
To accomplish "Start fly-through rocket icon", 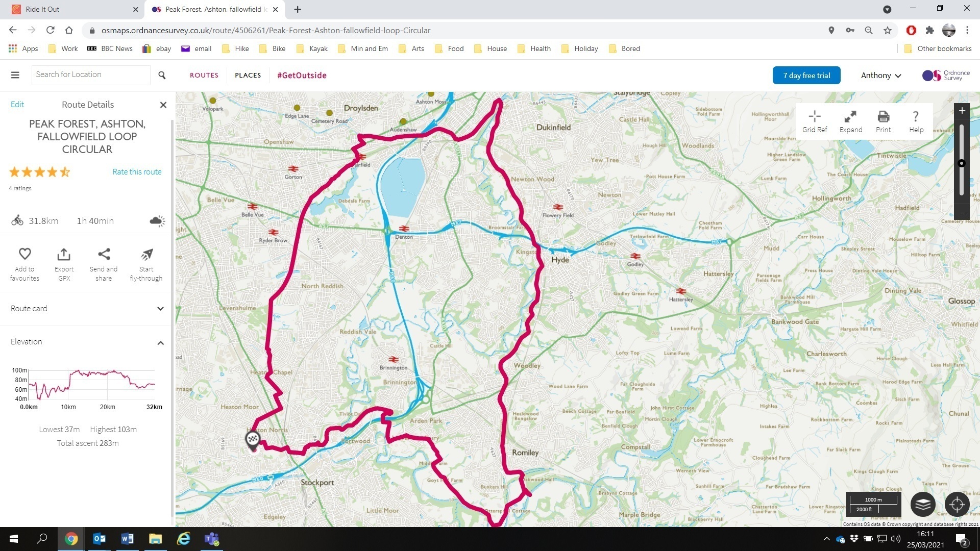I will pos(146,254).
